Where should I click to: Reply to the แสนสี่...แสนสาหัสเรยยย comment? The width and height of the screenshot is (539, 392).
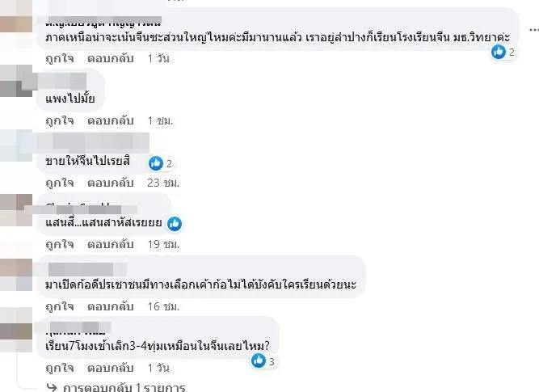pos(104,243)
